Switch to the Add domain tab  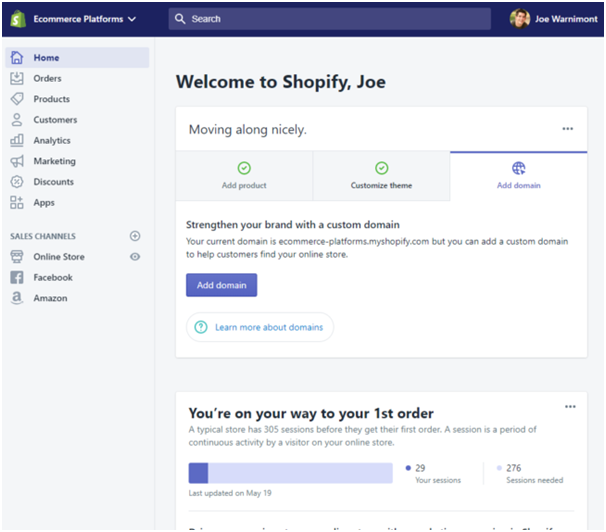[x=518, y=176]
